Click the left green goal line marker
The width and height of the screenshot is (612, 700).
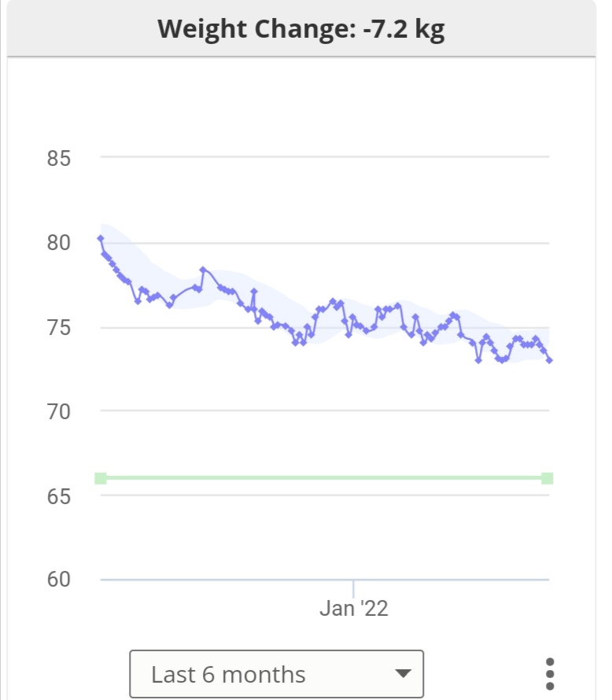(101, 478)
